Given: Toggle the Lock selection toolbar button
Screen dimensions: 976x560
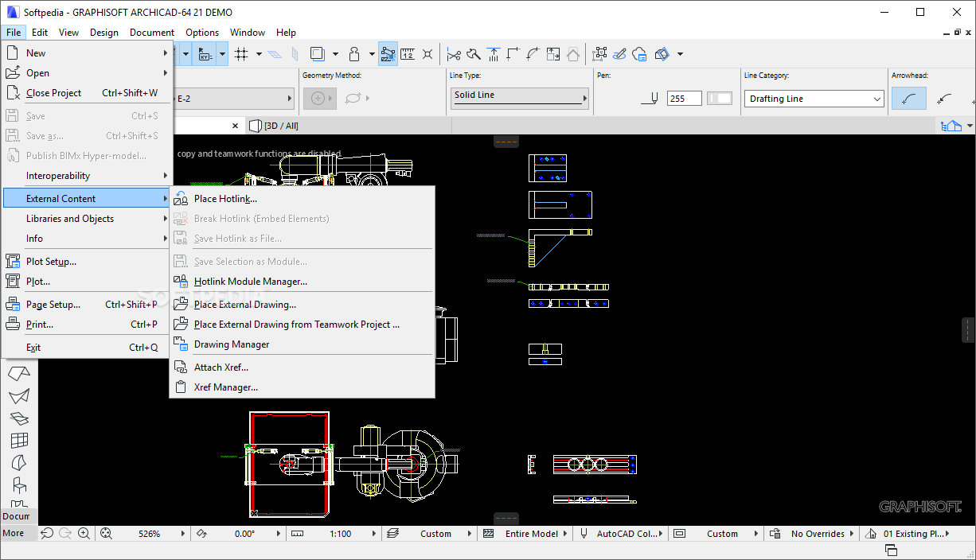Looking at the screenshot, I should tap(355, 54).
